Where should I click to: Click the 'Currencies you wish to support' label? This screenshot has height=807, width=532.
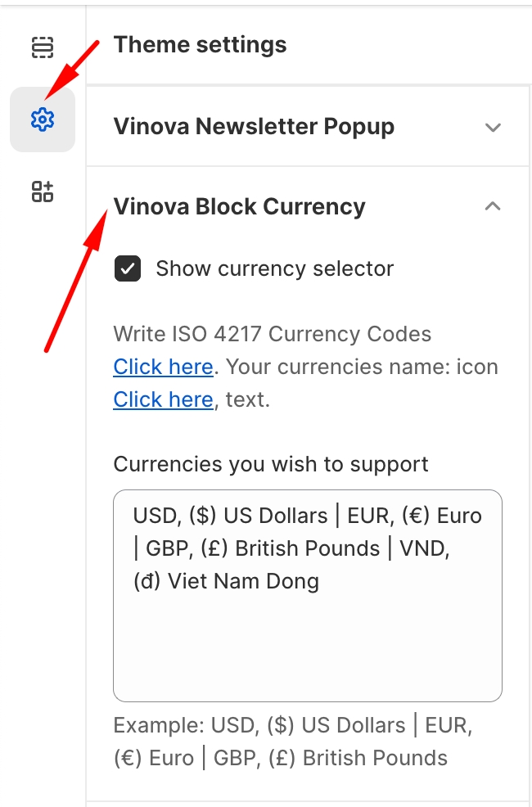click(271, 464)
